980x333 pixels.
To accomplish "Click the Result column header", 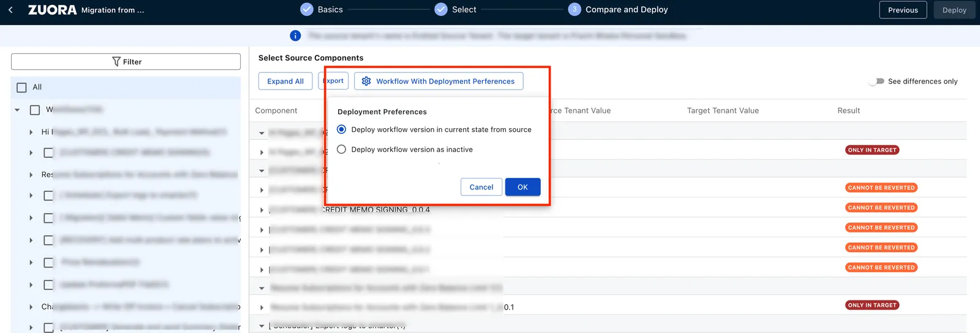I will coord(848,110).
